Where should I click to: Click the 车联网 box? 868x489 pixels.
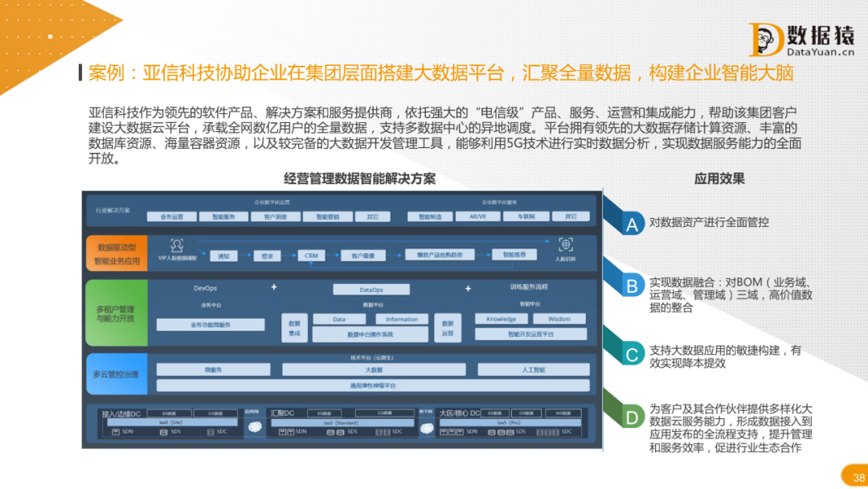(526, 216)
